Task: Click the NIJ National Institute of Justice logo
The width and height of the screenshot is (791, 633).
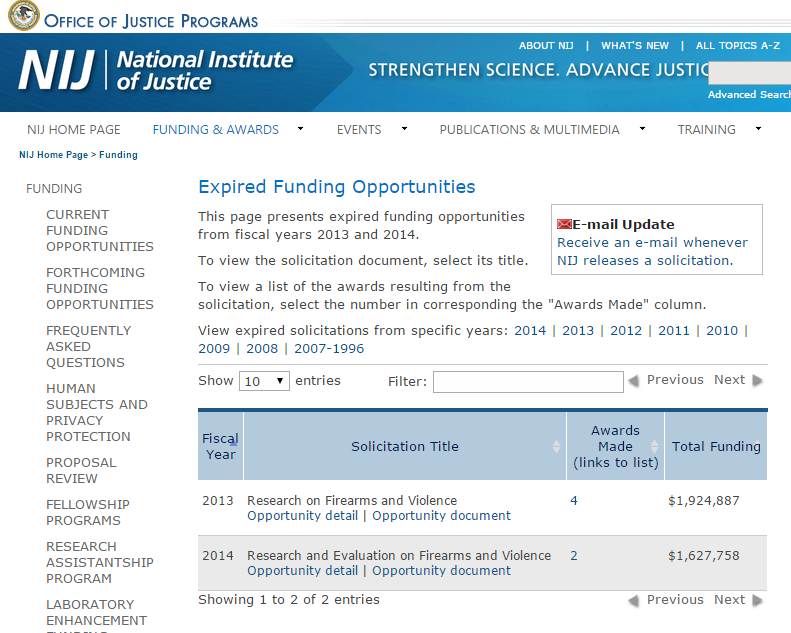Action: pos(155,71)
